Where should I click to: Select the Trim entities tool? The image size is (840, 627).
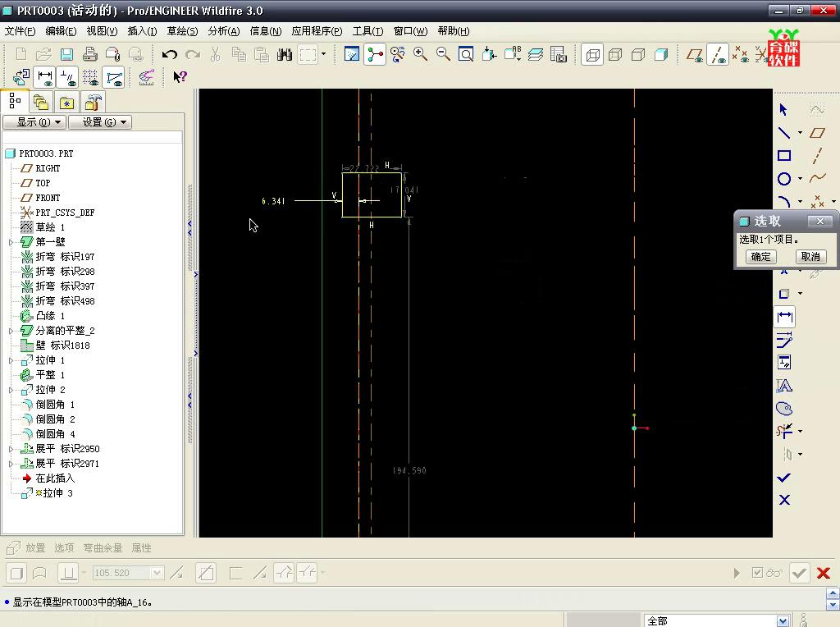pos(784,432)
